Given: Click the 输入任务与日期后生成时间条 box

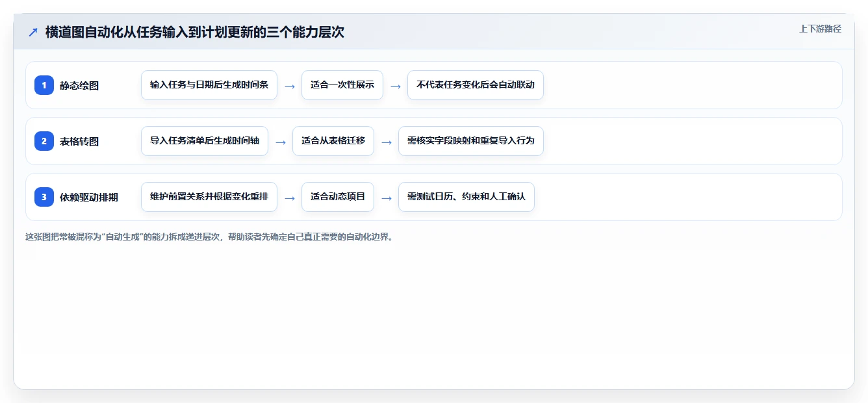Looking at the screenshot, I should (x=209, y=85).
